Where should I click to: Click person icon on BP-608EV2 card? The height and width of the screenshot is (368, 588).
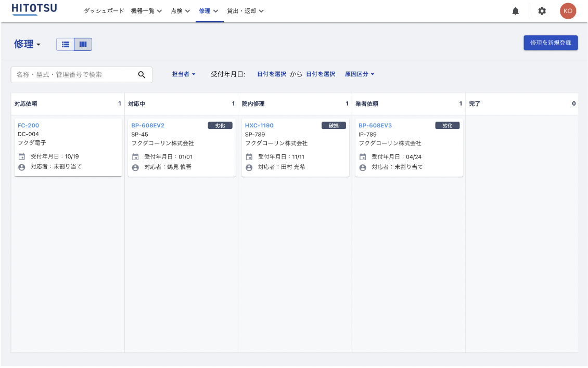pyautogui.click(x=135, y=167)
